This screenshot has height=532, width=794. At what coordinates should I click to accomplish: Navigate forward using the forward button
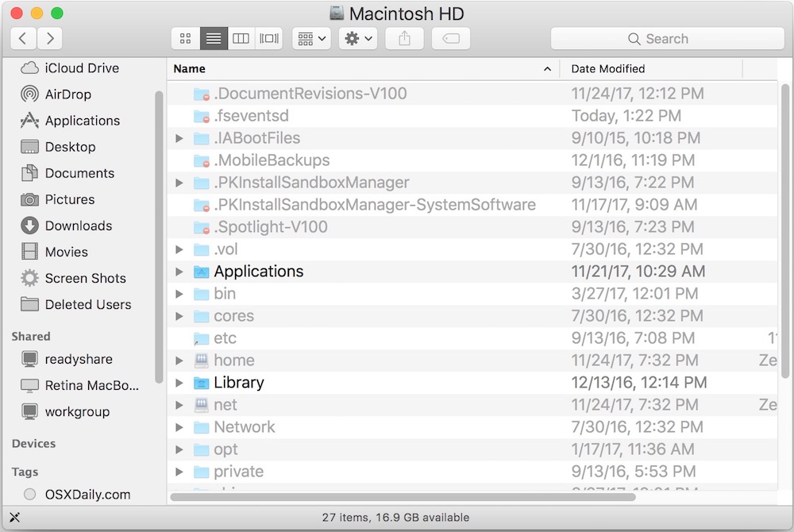pos(49,38)
